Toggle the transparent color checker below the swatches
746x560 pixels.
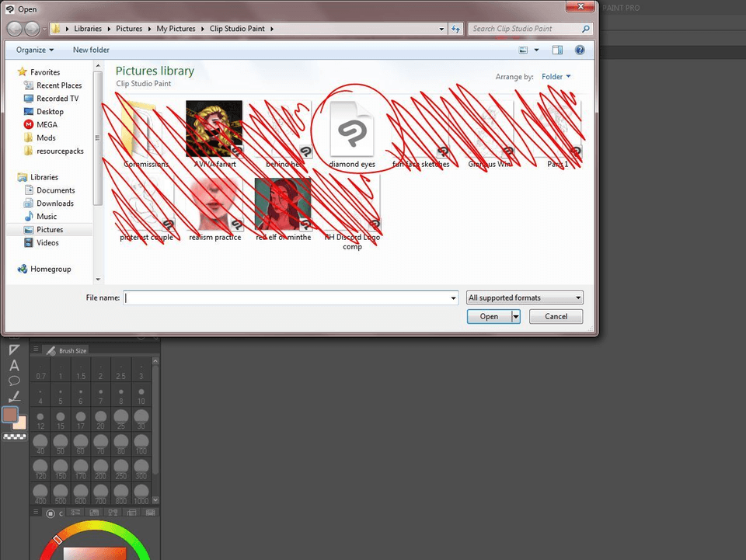coord(15,436)
